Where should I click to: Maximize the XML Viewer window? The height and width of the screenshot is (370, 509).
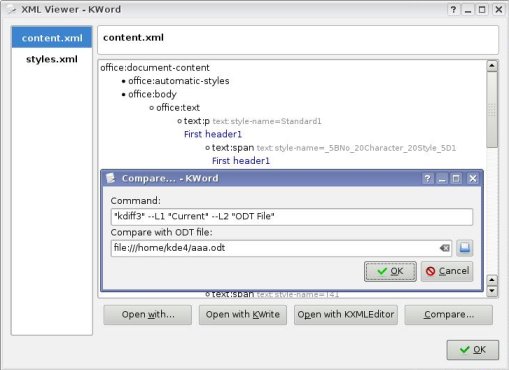[x=482, y=10]
